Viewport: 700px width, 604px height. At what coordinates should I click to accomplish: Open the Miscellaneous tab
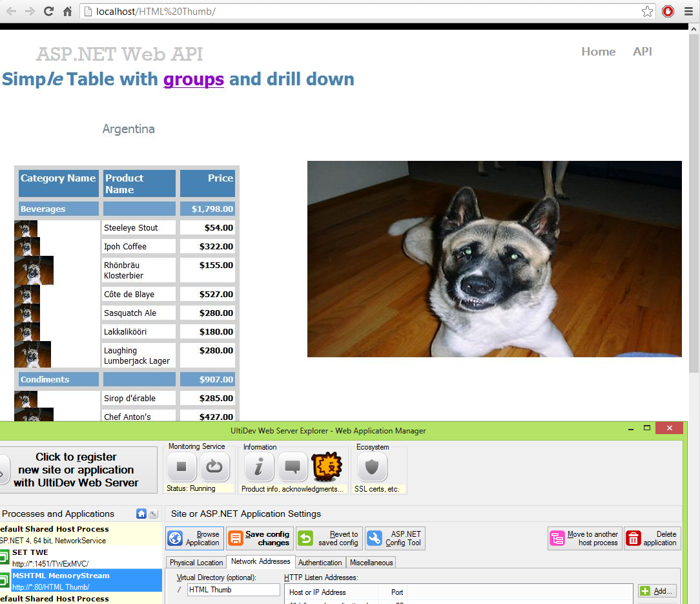[371, 563]
